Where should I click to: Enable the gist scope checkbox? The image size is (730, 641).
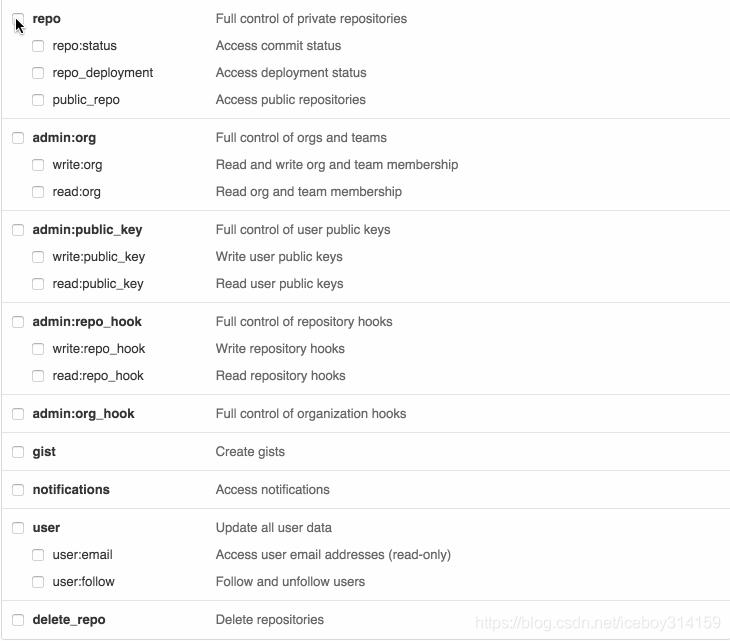(18, 452)
